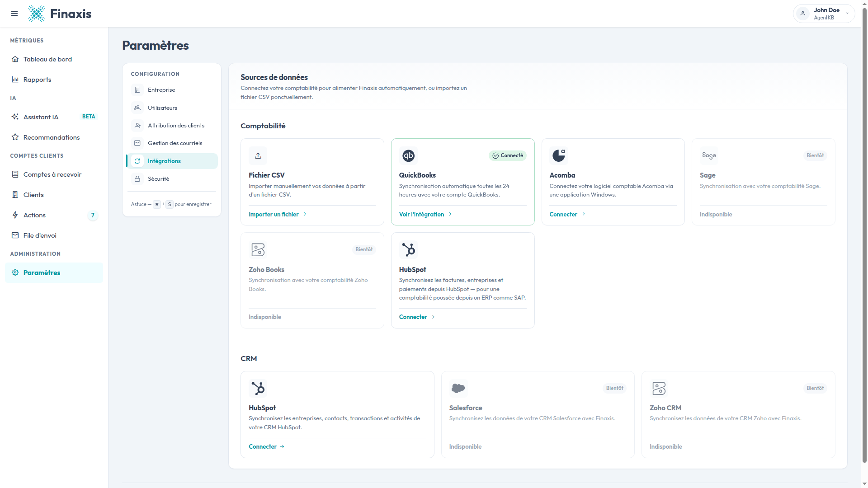Click the Bientôt badge on Zoho Books card
Image resolution: width=868 pixels, height=488 pixels.
[x=364, y=249]
